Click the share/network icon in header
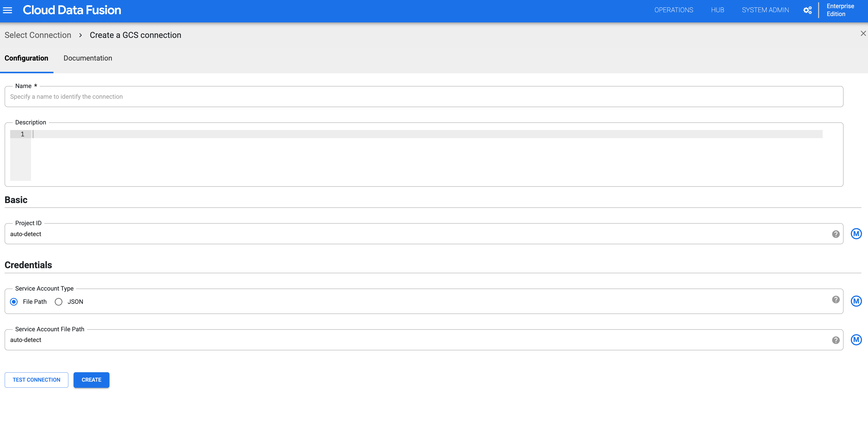The image size is (868, 430). [x=808, y=10]
